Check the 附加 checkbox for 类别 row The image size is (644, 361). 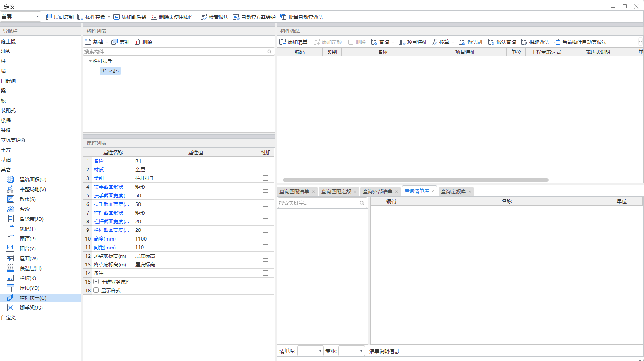[265, 178]
